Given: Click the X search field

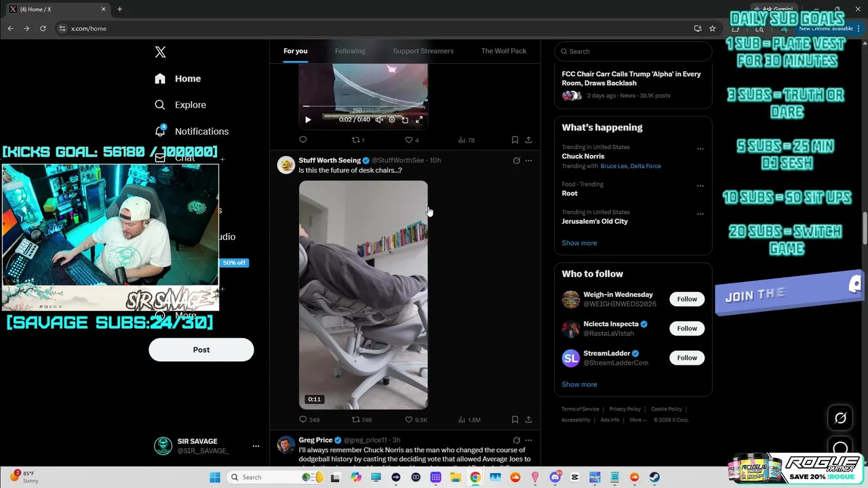Looking at the screenshot, I should pos(633,52).
